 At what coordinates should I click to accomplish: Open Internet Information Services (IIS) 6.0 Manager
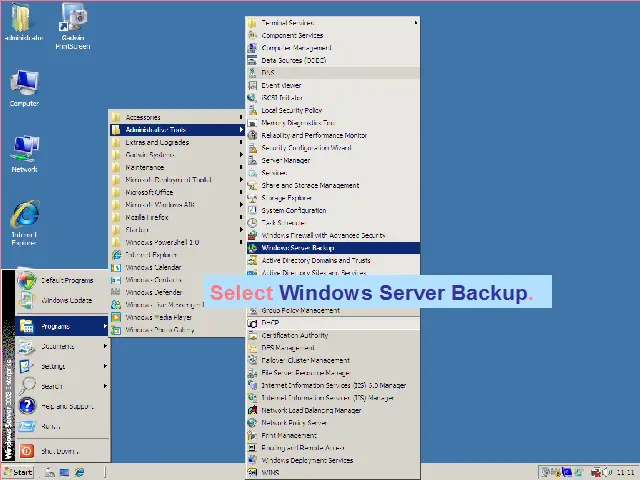[x=333, y=385]
